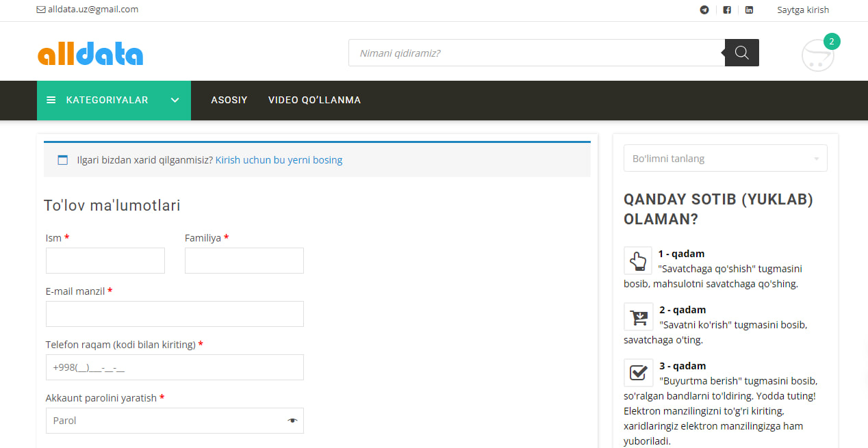
Task: Click the Ism input field
Action: 105,261
